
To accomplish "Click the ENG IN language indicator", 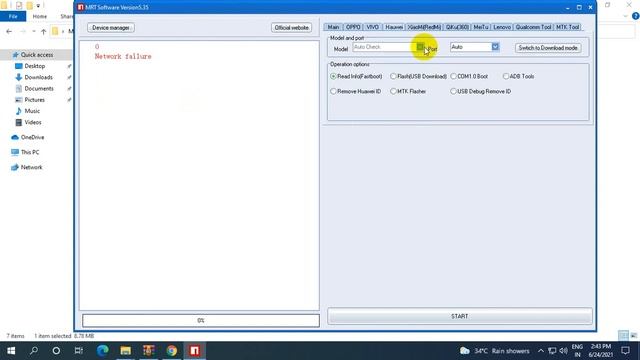I will tap(577, 351).
